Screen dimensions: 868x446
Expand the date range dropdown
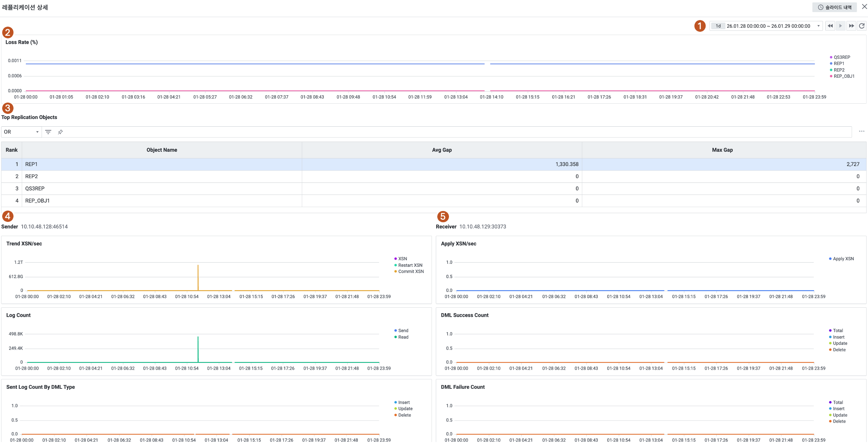(x=818, y=26)
